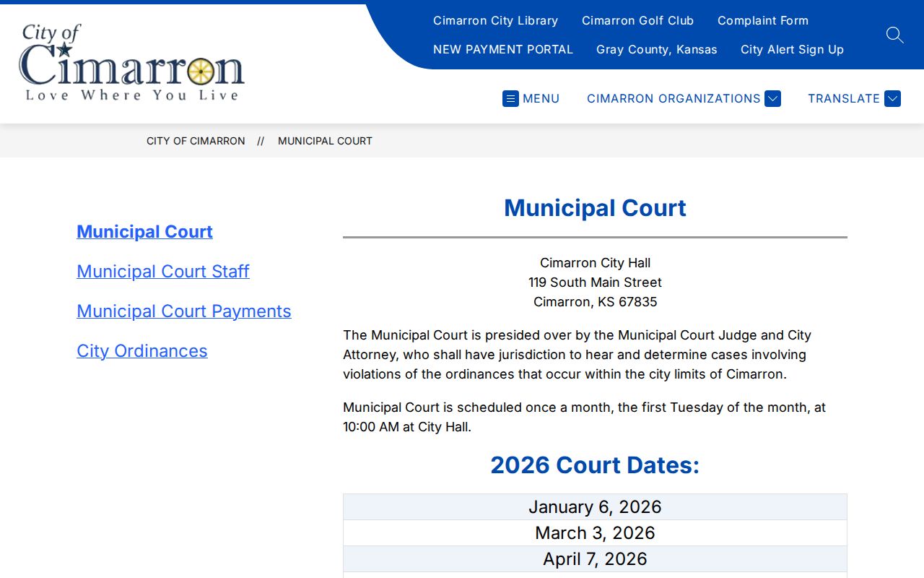Screen dimensions: 924x578
Task: Visit the NEW PAYMENT PORTAL link
Action: (503, 49)
